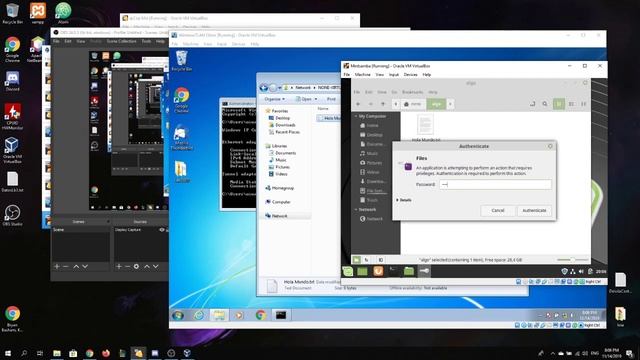This screenshot has width=640, height=360.
Task: Launch Oracle VM VirtualBox desktop shortcut
Action: 12,150
